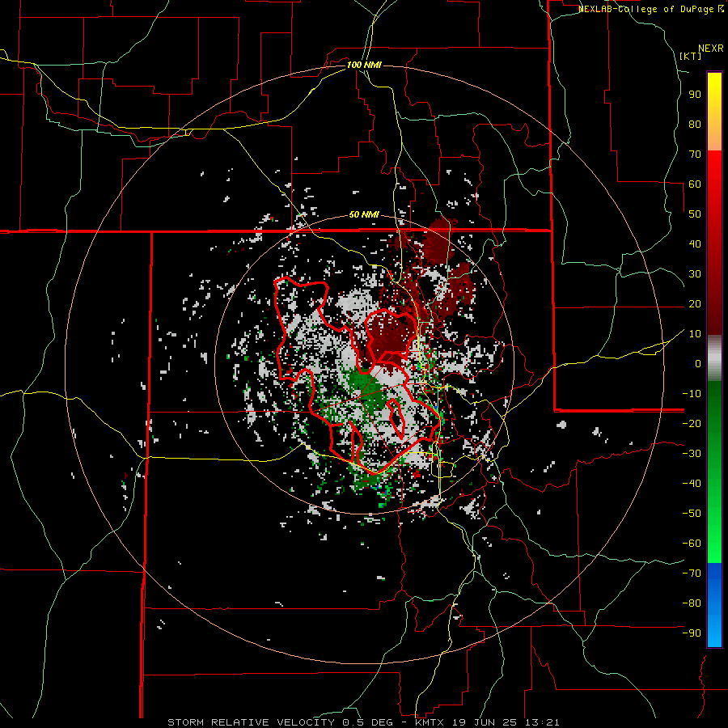
Task: Click the 50 value on the velocity scale
Action: [695, 214]
